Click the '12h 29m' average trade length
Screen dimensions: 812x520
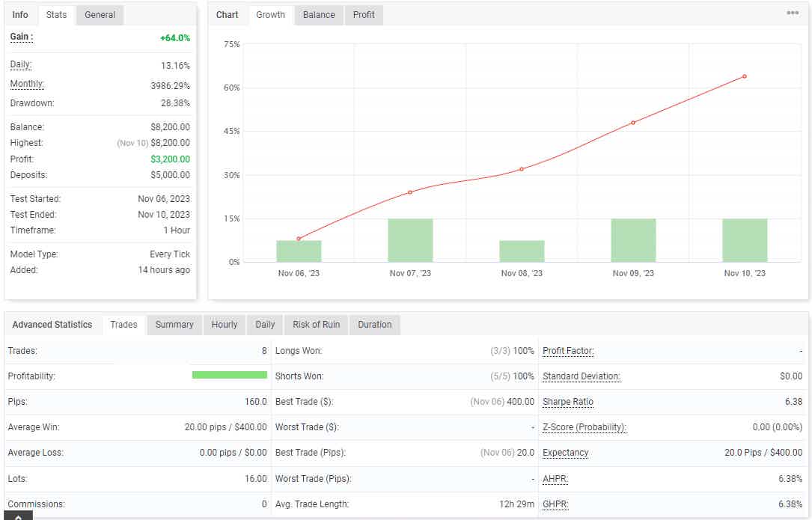pyautogui.click(x=517, y=504)
